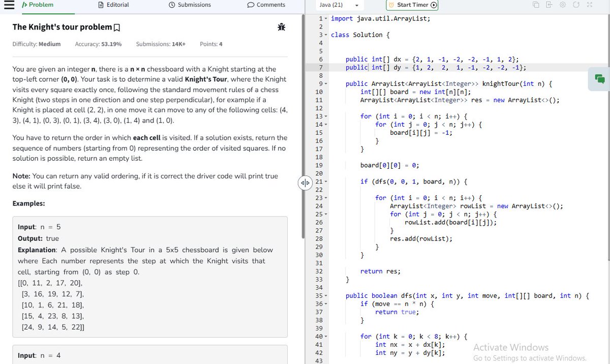Open the Java (21) language dropdown
This screenshot has height=364, width=610.
coord(340,5)
